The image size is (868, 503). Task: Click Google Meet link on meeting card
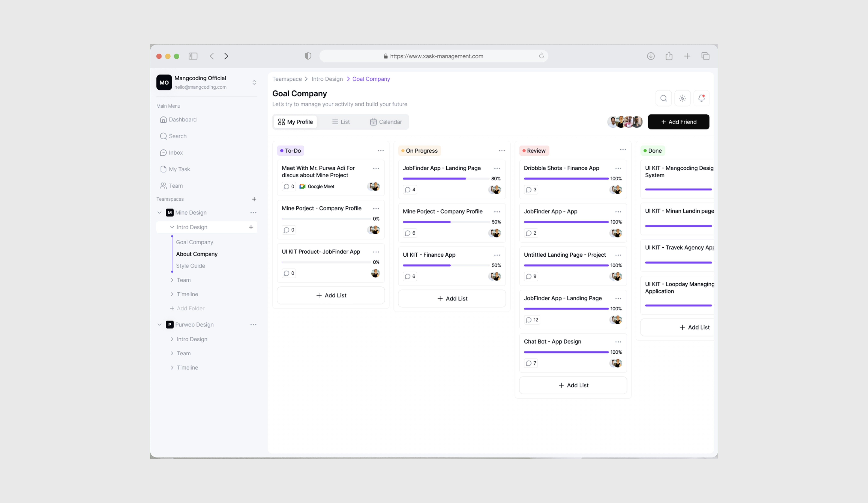pos(317,187)
